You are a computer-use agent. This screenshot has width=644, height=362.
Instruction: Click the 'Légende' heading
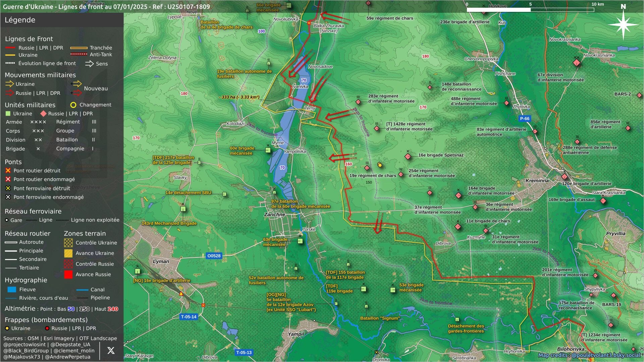[x=20, y=20]
